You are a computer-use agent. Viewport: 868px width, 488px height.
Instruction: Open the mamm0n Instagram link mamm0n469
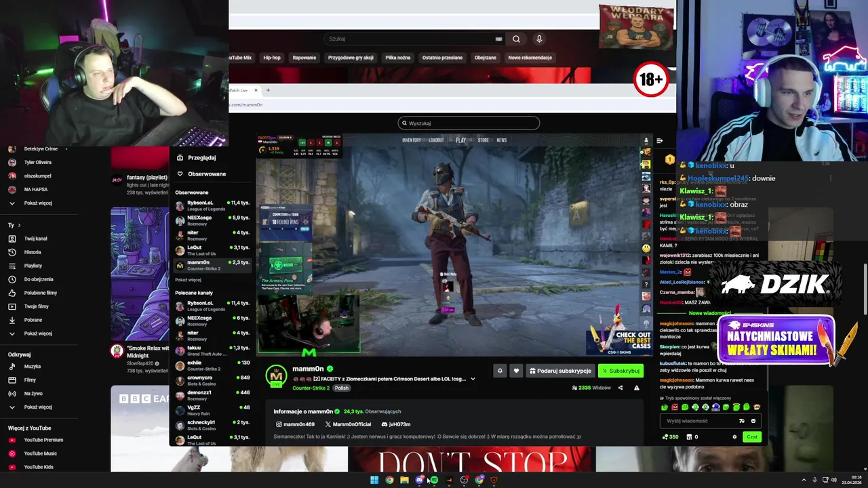pyautogui.click(x=295, y=424)
